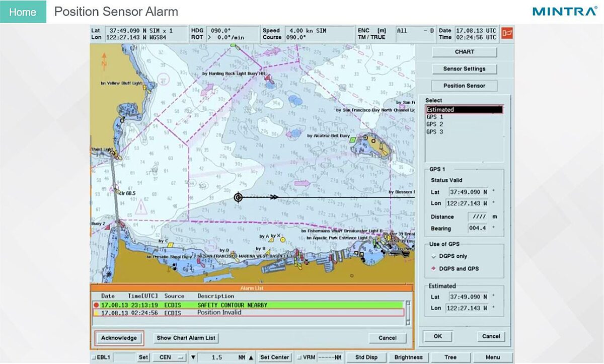Go to the Home tab

tap(23, 12)
